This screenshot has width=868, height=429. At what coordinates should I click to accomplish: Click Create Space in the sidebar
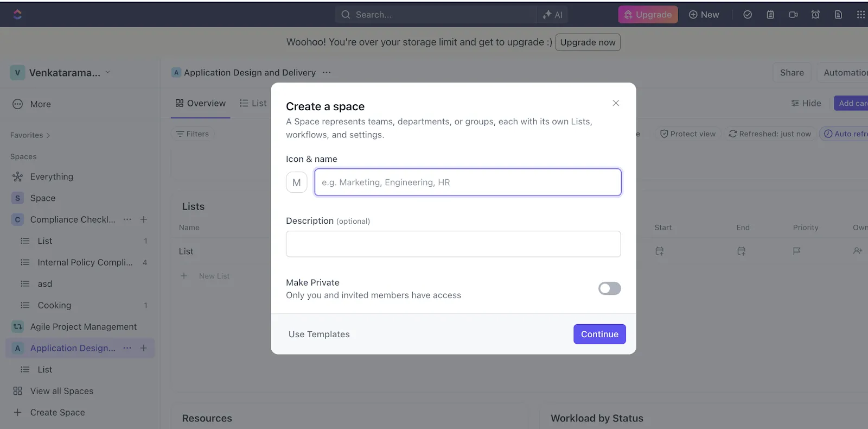[x=58, y=413]
